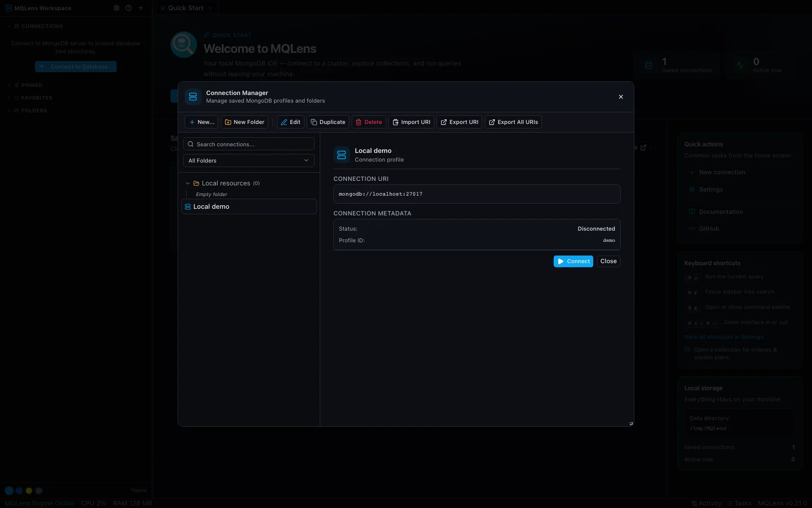Click the MQLens logo icon in the workspace header
The image size is (812, 508).
(9, 8)
